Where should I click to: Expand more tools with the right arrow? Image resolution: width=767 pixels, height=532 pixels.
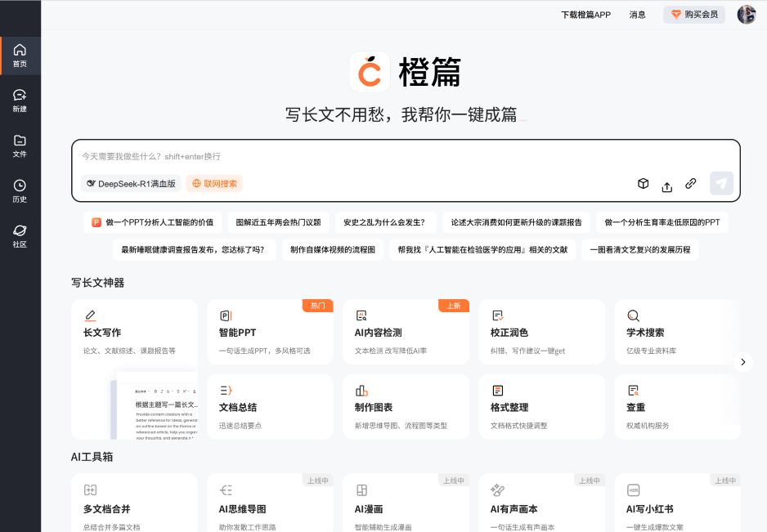pyautogui.click(x=742, y=362)
